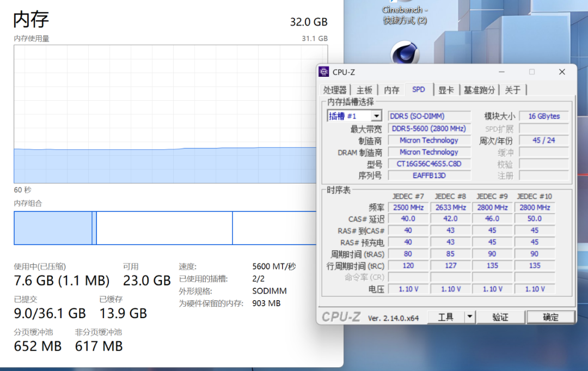Select the CAS# latency 46.0 cell
The width and height of the screenshot is (588, 371).
(492, 218)
